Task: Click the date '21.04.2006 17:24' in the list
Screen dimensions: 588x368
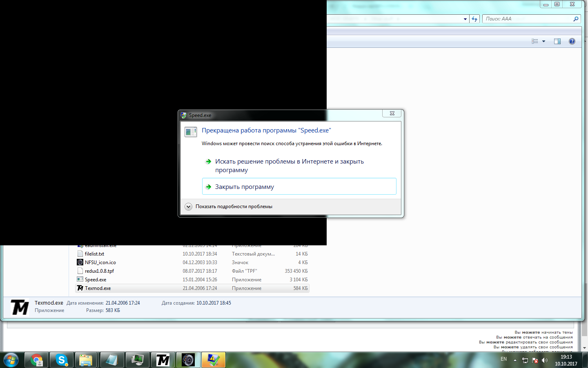Action: tap(200, 288)
